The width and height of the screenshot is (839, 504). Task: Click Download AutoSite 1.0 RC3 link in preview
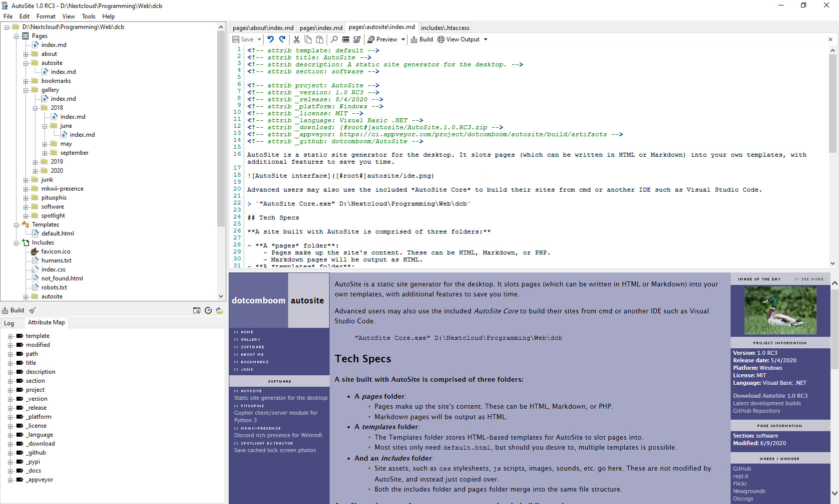[770, 396]
